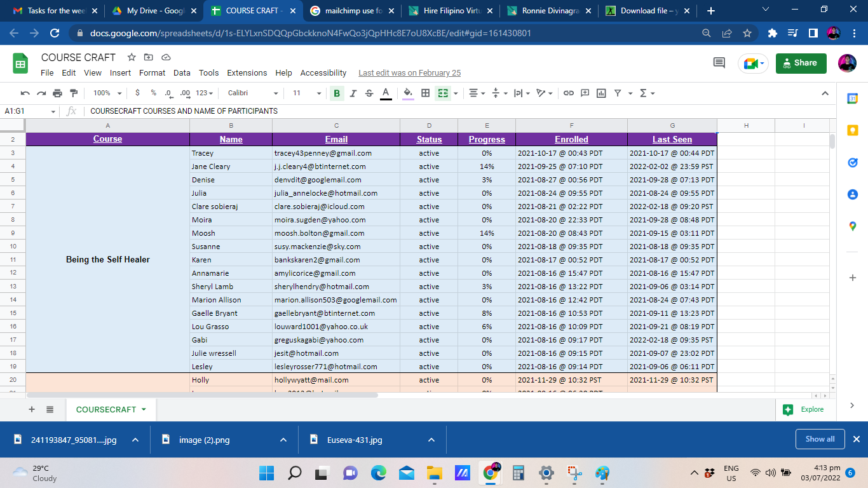Image resolution: width=868 pixels, height=488 pixels.
Task: Open the Extensions menu
Action: coord(247,73)
